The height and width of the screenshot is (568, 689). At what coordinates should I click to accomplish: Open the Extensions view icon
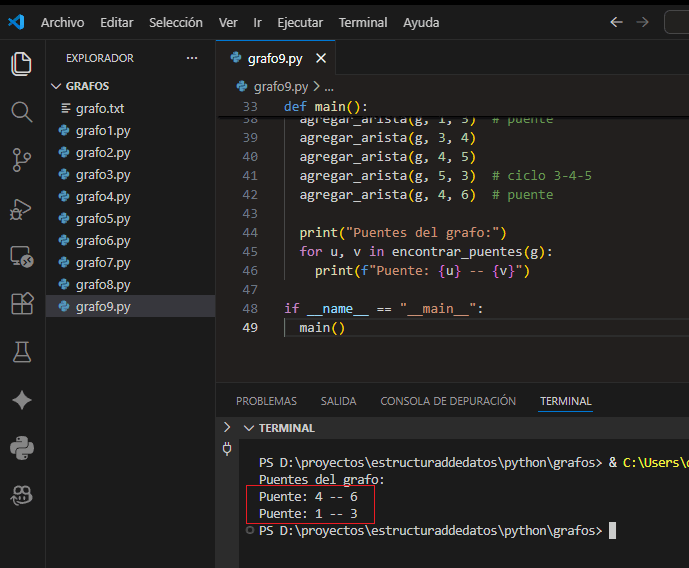[x=21, y=303]
